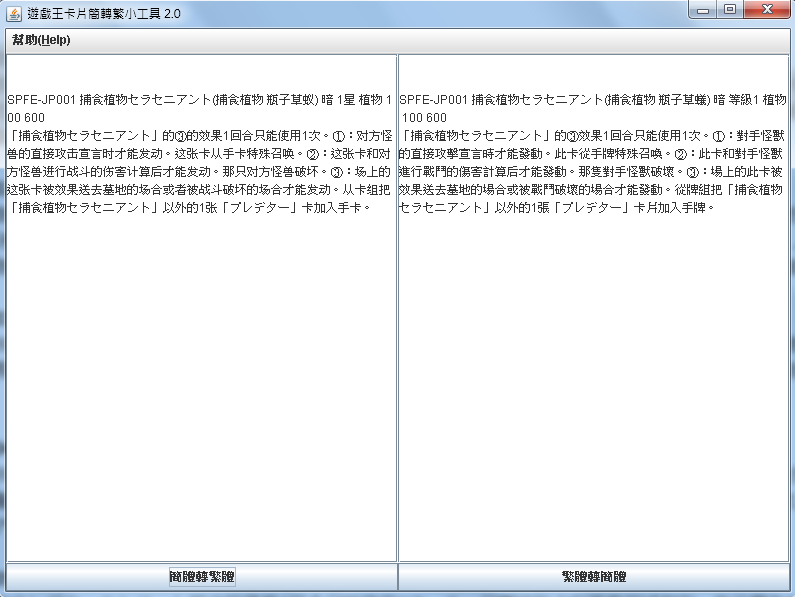Click '100 600' text in right pane
The width and height of the screenshot is (795, 597).
pos(424,118)
